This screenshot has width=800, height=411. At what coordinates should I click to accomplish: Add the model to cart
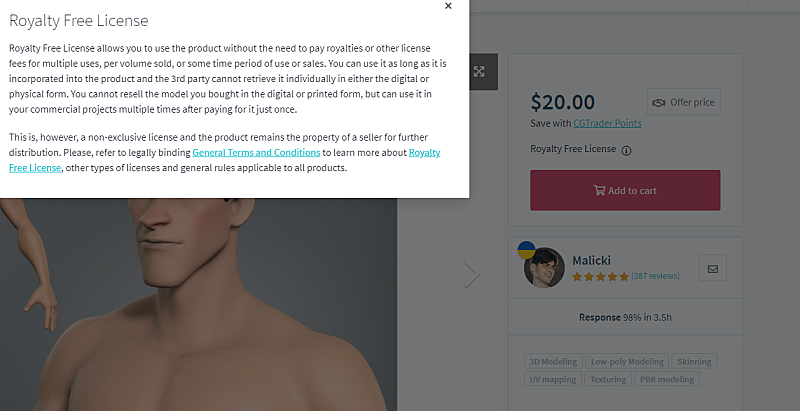[x=624, y=190]
